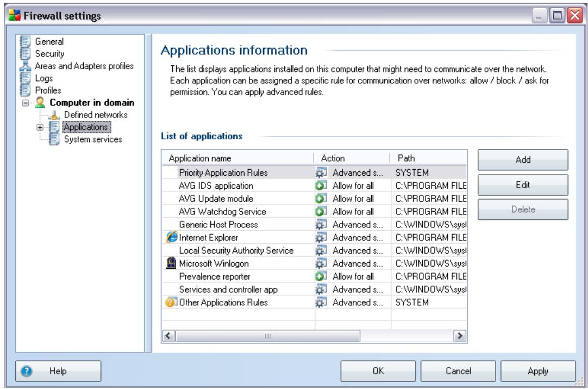Click the Internet Explorer logo icon

pyautogui.click(x=171, y=237)
